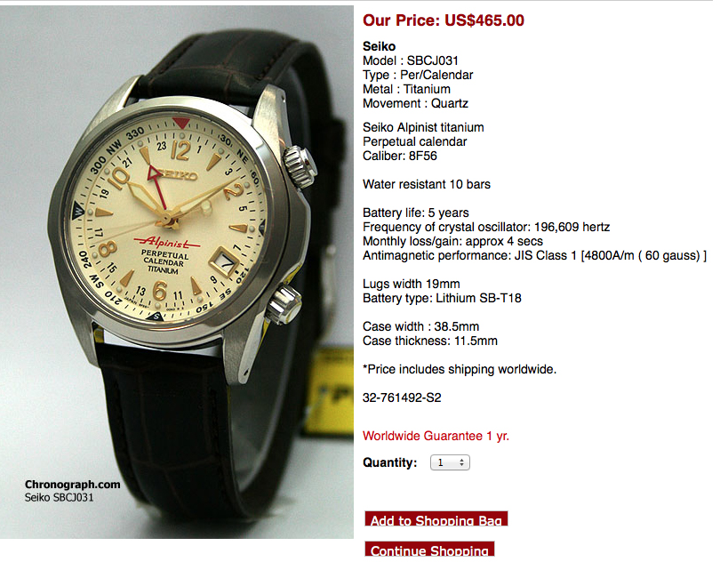Click the Seiko SBCJ031 photo caption
728x570 pixels.
(x=59, y=498)
